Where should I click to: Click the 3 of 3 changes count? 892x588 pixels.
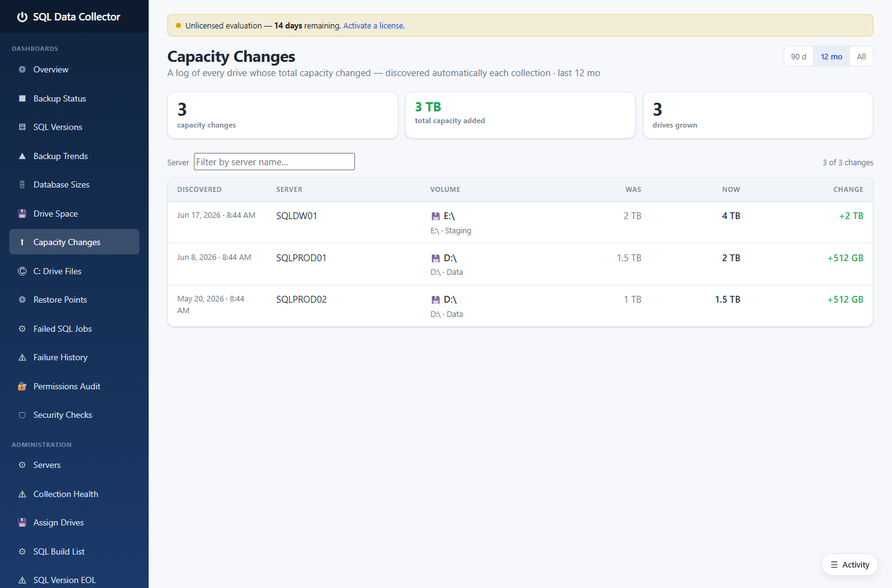pyautogui.click(x=848, y=163)
